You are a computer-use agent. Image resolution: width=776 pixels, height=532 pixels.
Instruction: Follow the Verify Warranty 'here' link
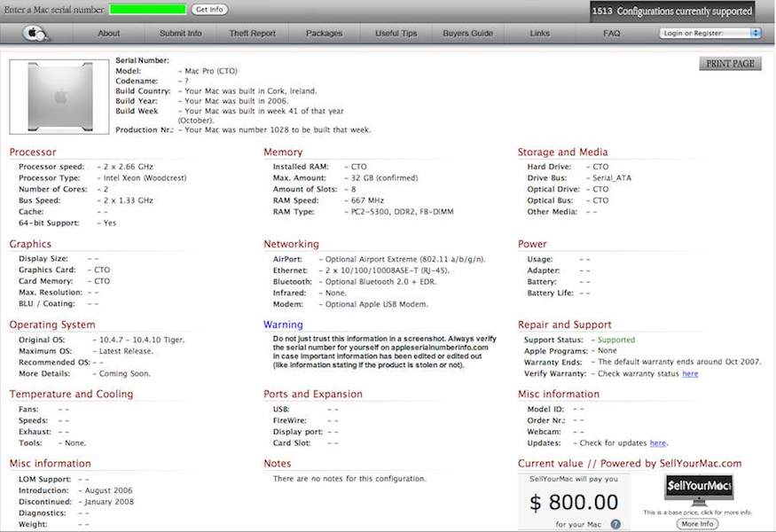tap(690, 373)
